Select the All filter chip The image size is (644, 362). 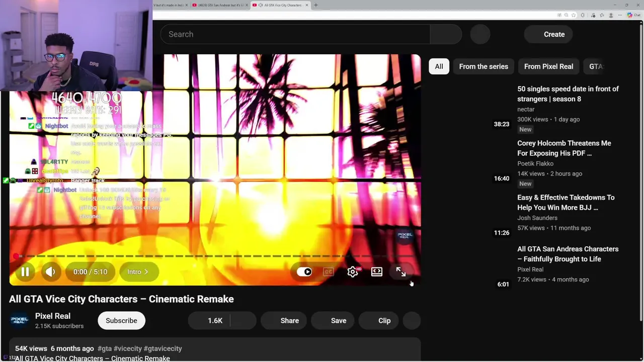(x=439, y=66)
